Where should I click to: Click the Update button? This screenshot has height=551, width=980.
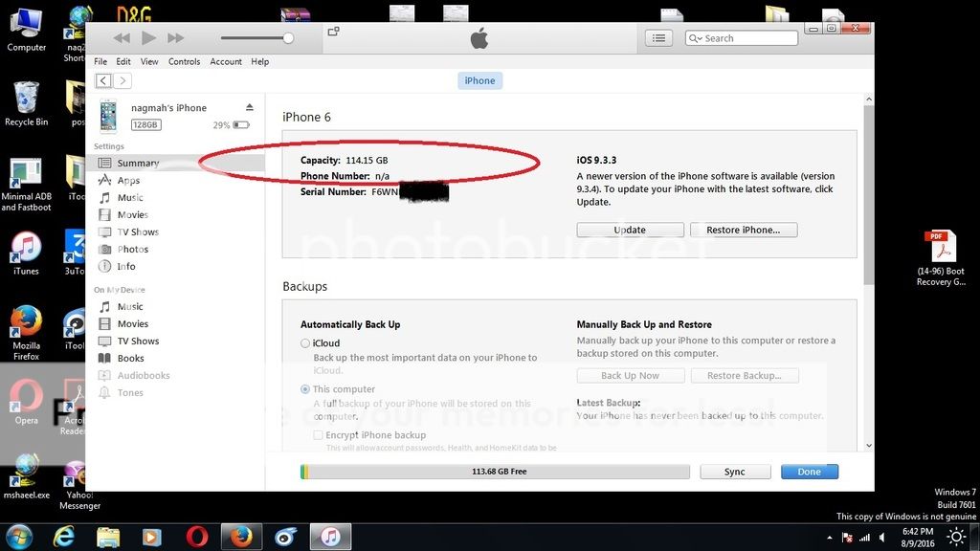(x=630, y=230)
